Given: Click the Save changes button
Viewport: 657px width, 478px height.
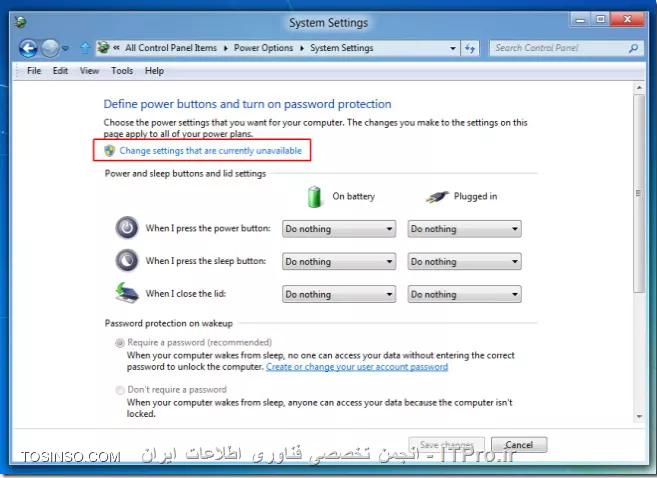Looking at the screenshot, I should (446, 444).
